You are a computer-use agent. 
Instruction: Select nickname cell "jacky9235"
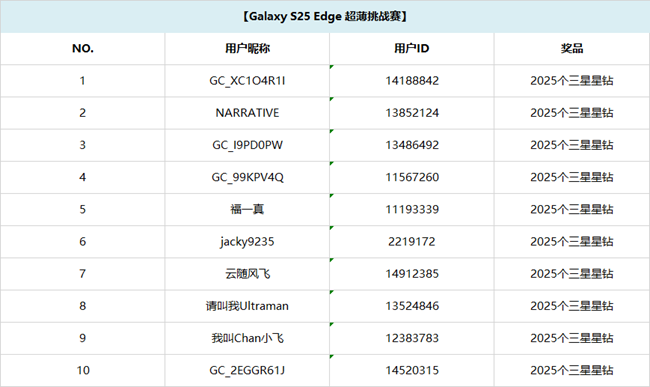[x=247, y=242]
